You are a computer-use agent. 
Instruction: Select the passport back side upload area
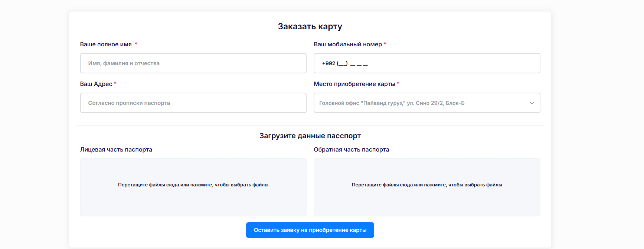point(427,187)
